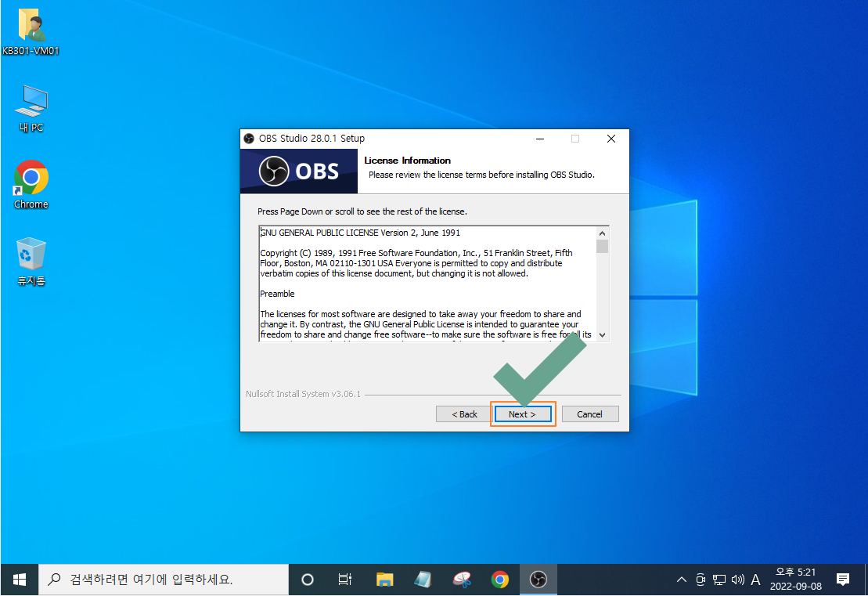Screen dimensions: 868x596
Task: Click the license text scrollbar thumb
Action: pos(603,246)
